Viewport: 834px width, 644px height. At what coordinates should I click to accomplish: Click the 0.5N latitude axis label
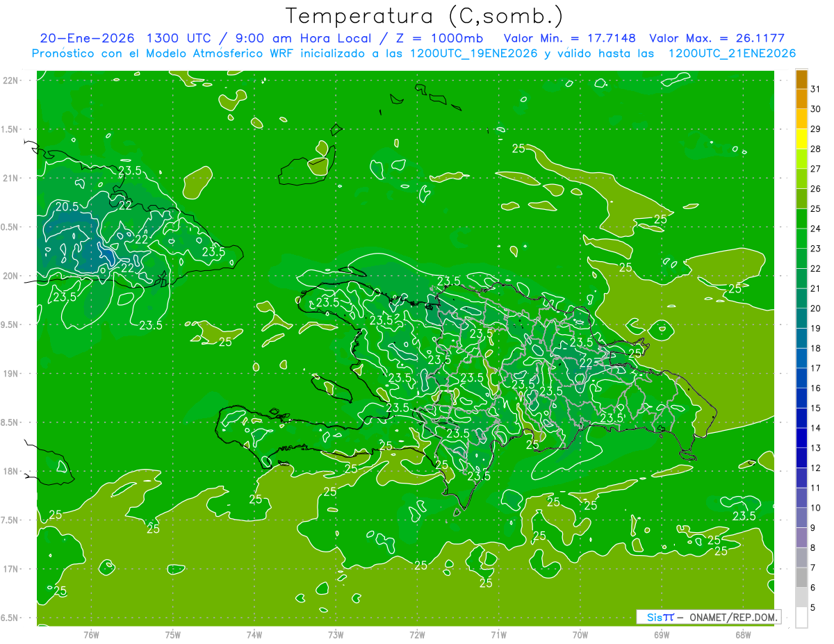pos(11,227)
